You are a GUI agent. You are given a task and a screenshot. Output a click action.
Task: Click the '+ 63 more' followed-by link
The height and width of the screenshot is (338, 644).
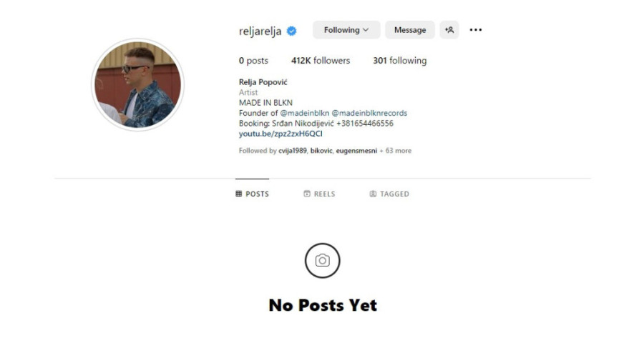(395, 151)
